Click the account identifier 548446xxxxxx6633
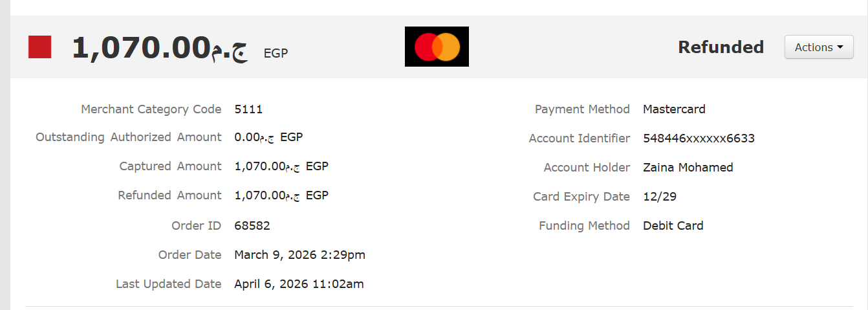This screenshot has width=868, height=310. coord(699,138)
